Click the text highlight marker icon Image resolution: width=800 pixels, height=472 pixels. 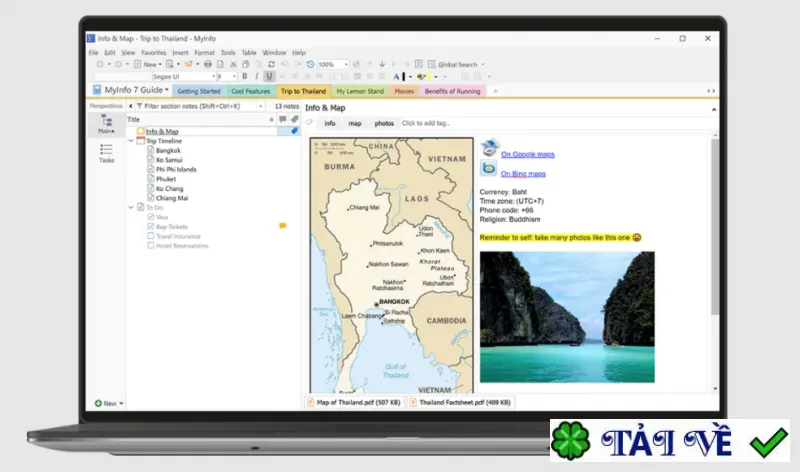coord(421,77)
